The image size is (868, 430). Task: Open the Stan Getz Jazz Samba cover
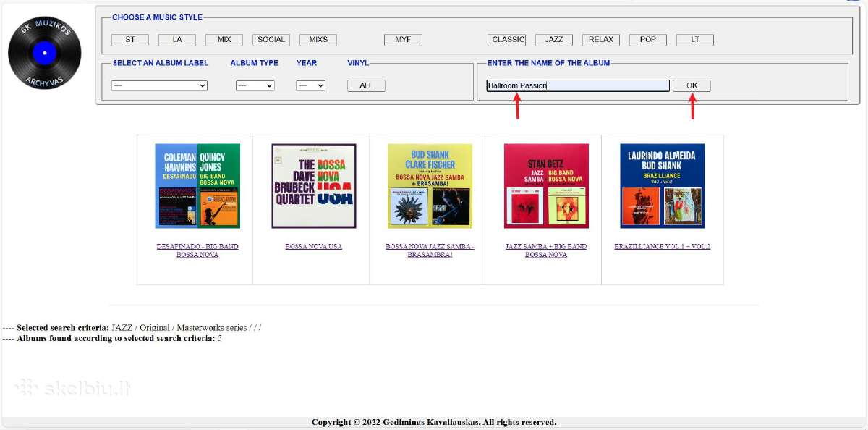click(546, 186)
